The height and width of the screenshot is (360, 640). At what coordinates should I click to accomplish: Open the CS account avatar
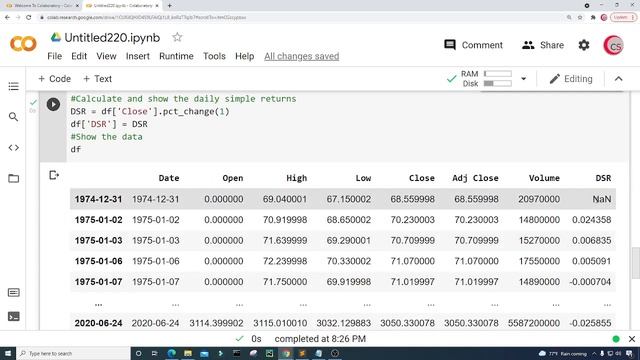click(x=613, y=45)
